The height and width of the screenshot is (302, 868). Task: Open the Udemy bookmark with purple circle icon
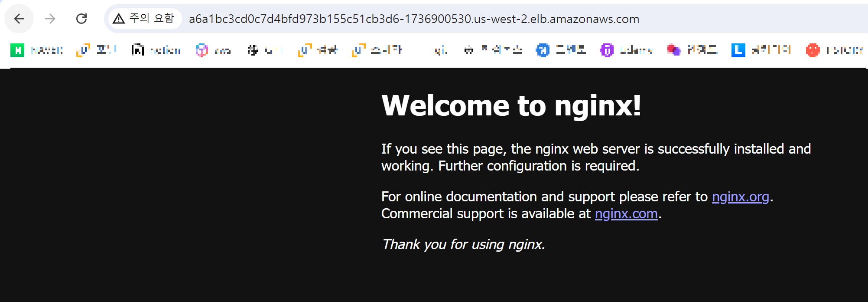626,50
